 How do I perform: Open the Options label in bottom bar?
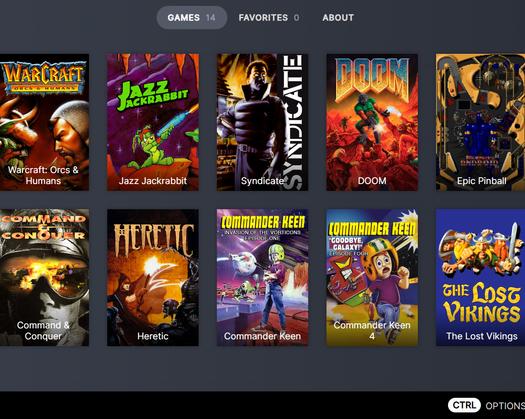505,406
